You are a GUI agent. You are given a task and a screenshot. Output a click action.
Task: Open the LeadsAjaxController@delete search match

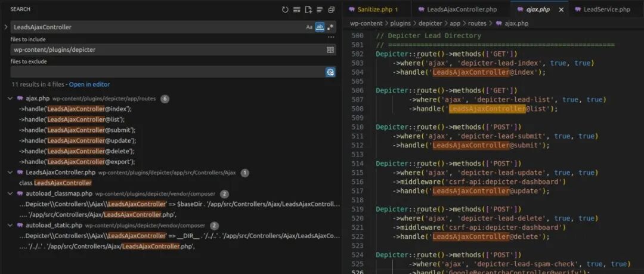tap(77, 152)
